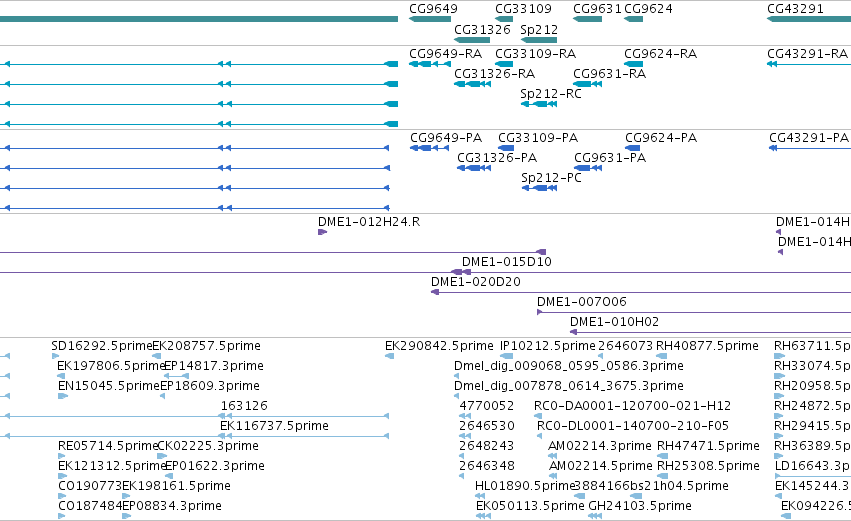The width and height of the screenshot is (851, 521).
Task: Select transcript CG43291-RA
Action: 807,54
